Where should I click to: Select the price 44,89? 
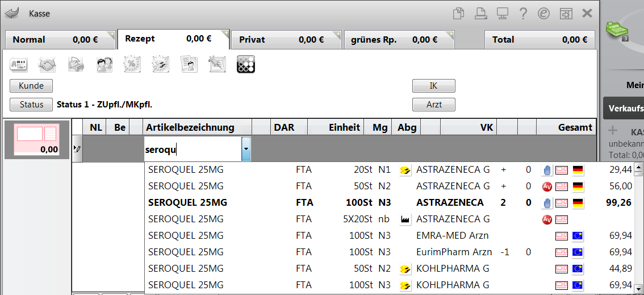[x=621, y=269]
